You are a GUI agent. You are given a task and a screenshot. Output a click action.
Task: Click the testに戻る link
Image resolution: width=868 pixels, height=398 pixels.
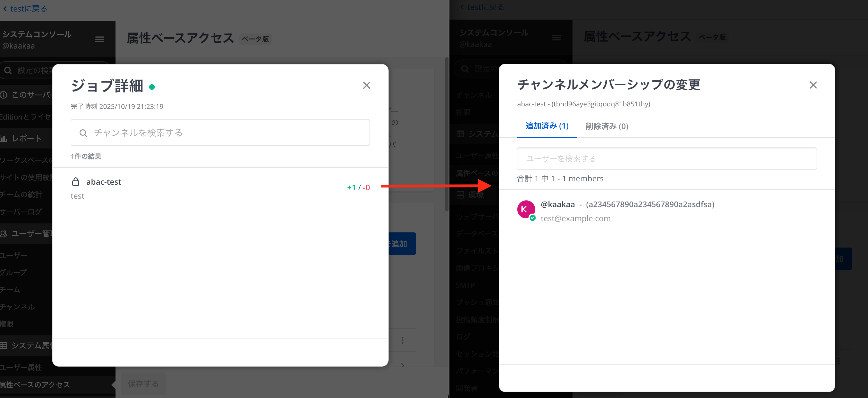click(29, 9)
